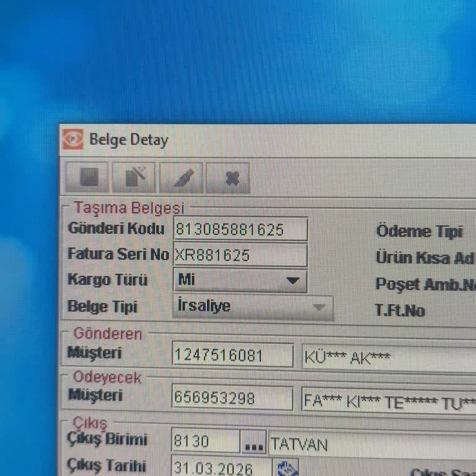Click the Ürün Kısa Ad label
Image resolution: width=476 pixels, height=476 pixels.
click(425, 258)
